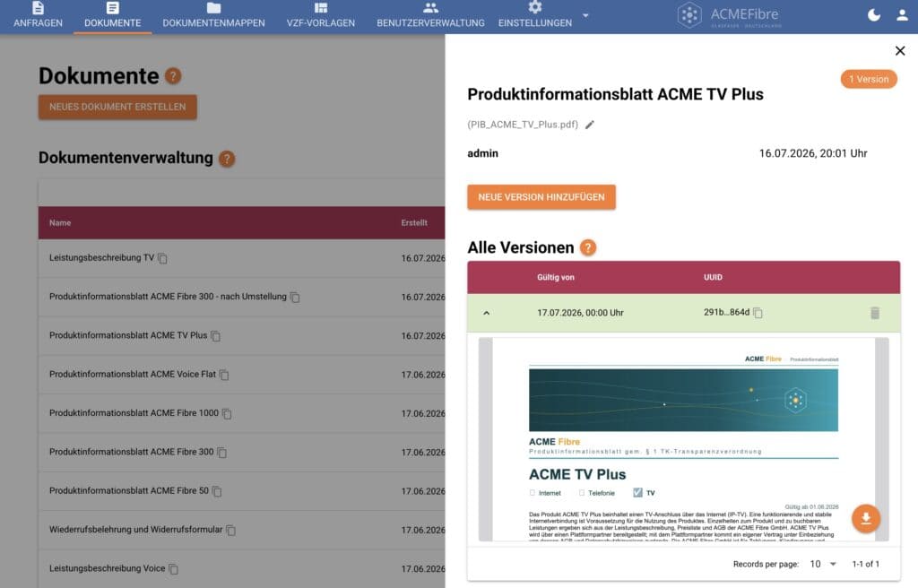
Task: Expand the navigation overflow dropdown arrow
Action: (x=585, y=16)
